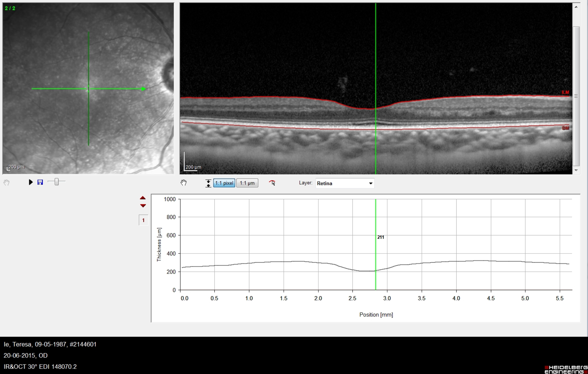Toggle the 1:1 µm scaling mode
The image size is (588, 374).
pyautogui.click(x=247, y=183)
